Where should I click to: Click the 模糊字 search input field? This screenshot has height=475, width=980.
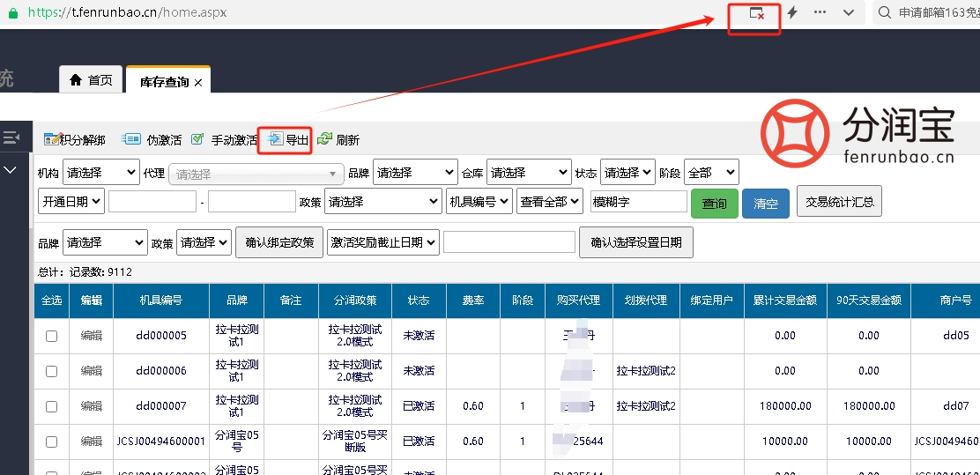(638, 202)
